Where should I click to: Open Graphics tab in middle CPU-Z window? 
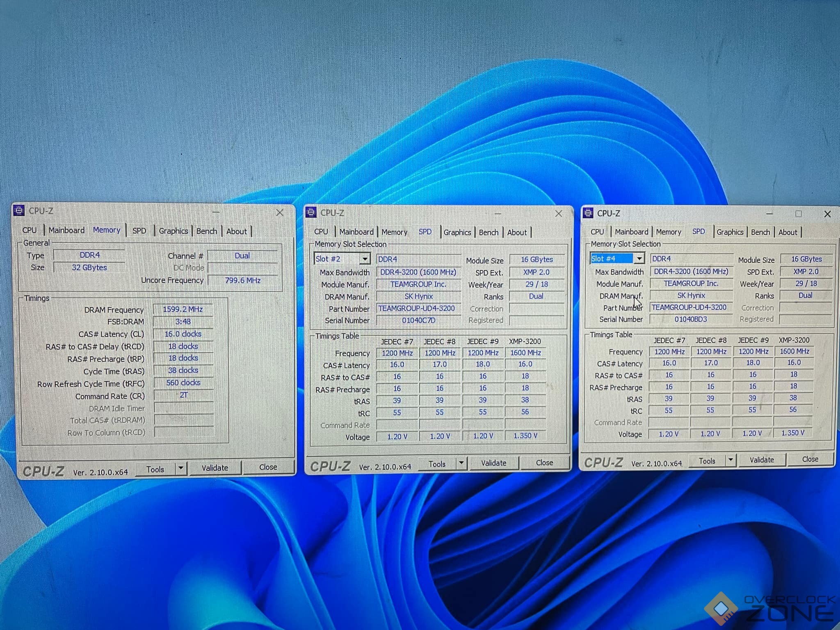(x=457, y=233)
